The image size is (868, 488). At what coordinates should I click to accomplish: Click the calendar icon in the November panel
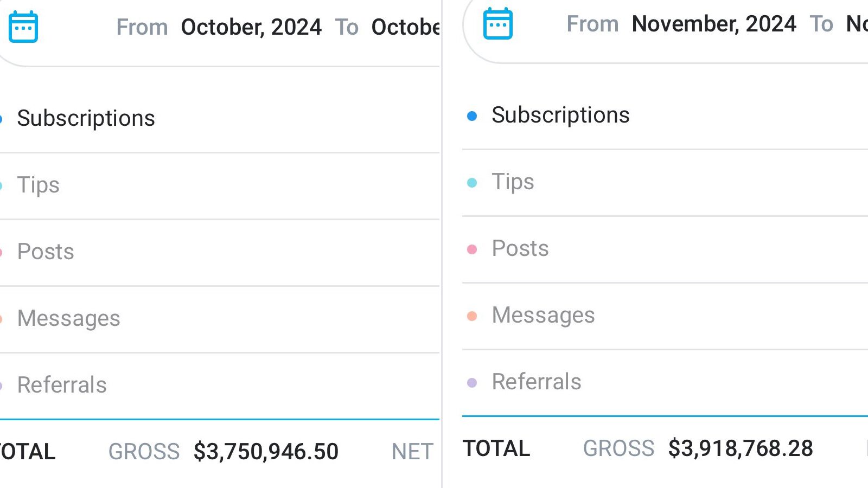[497, 23]
